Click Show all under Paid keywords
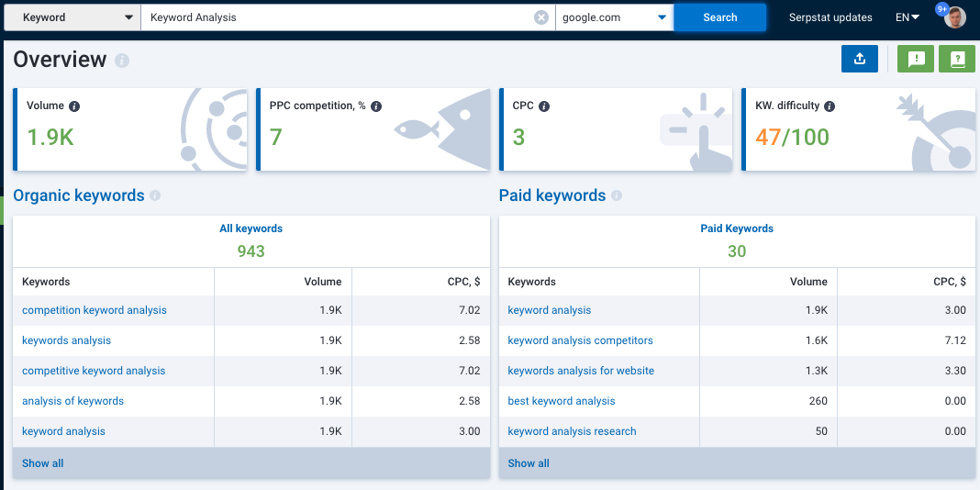Screen dimensions: 980x490 (529, 463)
